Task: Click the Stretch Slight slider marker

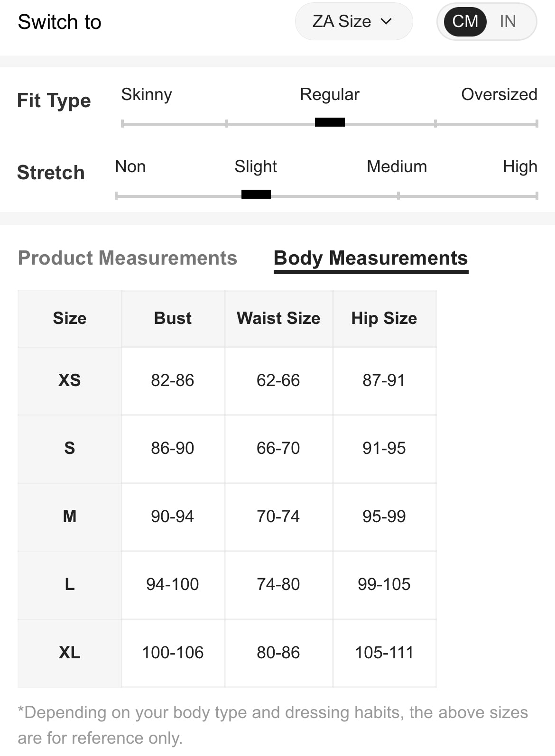Action: (x=256, y=194)
